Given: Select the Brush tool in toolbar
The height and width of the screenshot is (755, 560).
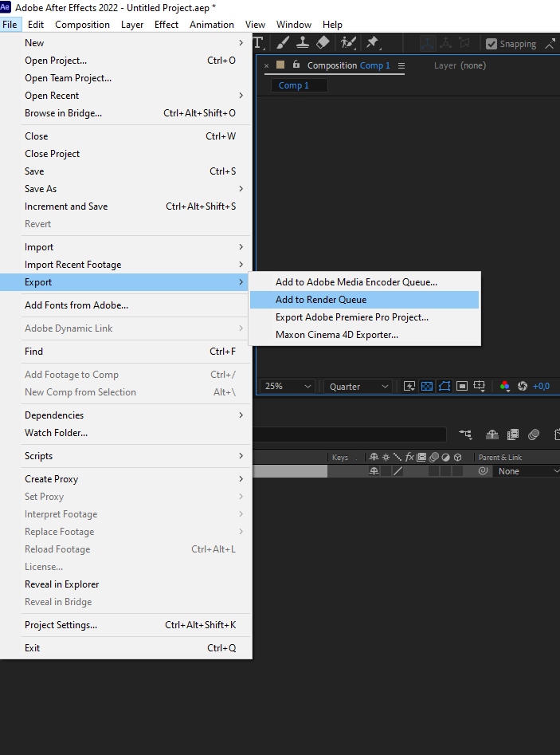Looking at the screenshot, I should [x=283, y=43].
